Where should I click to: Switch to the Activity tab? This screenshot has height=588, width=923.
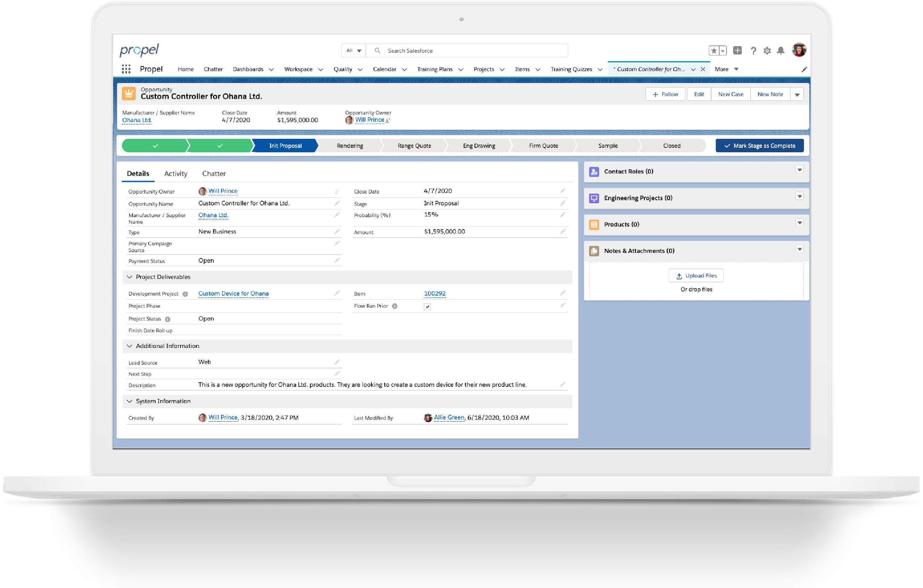pyautogui.click(x=176, y=173)
